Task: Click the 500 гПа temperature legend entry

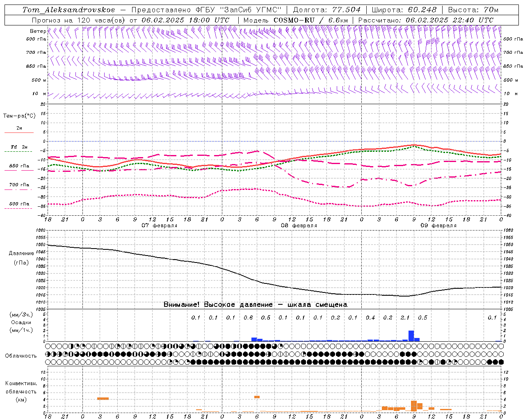Action: [x=19, y=206]
